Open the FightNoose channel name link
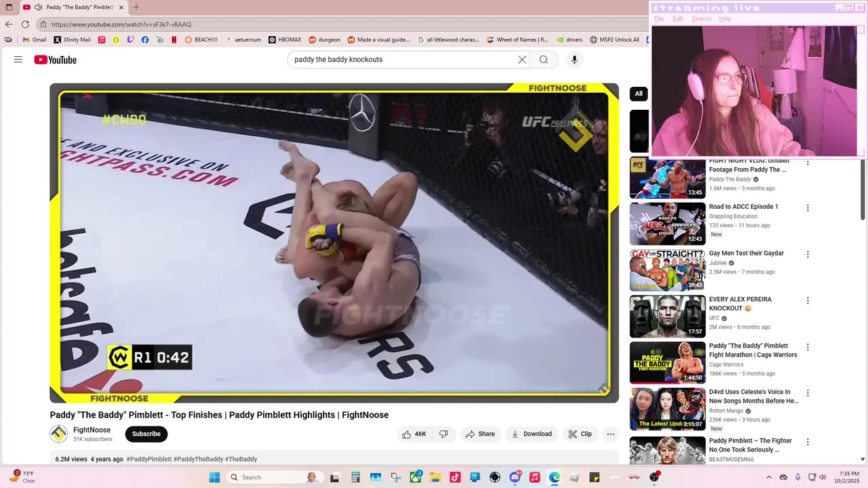Viewport: 868px width, 488px height. 92,430
